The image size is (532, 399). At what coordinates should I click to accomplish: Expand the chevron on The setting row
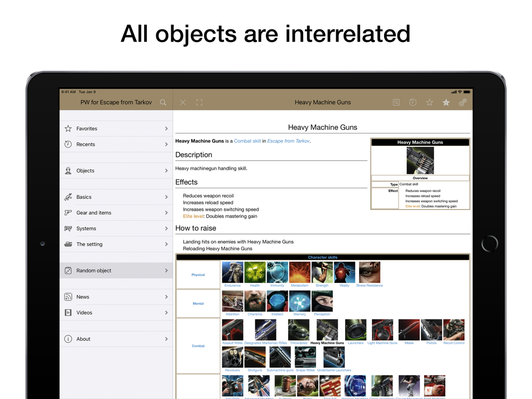coord(166,244)
